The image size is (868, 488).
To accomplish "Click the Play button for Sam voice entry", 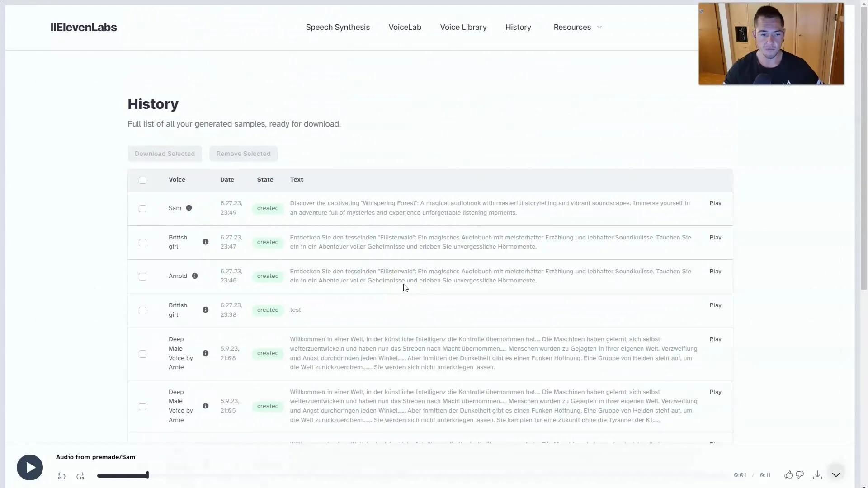I will pyautogui.click(x=715, y=203).
